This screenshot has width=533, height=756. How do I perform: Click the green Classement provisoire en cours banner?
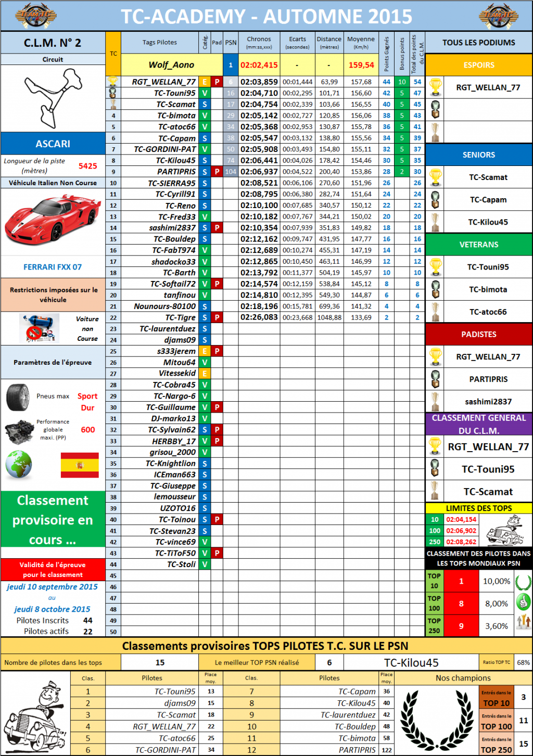coord(53,520)
